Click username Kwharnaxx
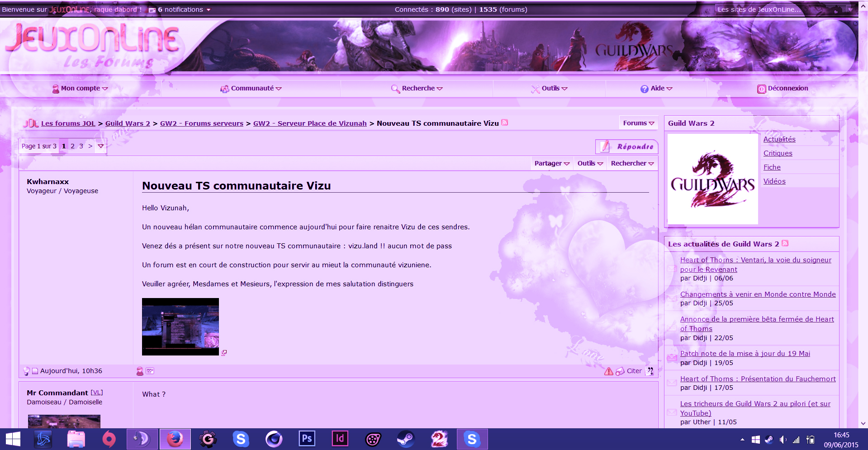Viewport: 868px width, 450px height. 47,181
